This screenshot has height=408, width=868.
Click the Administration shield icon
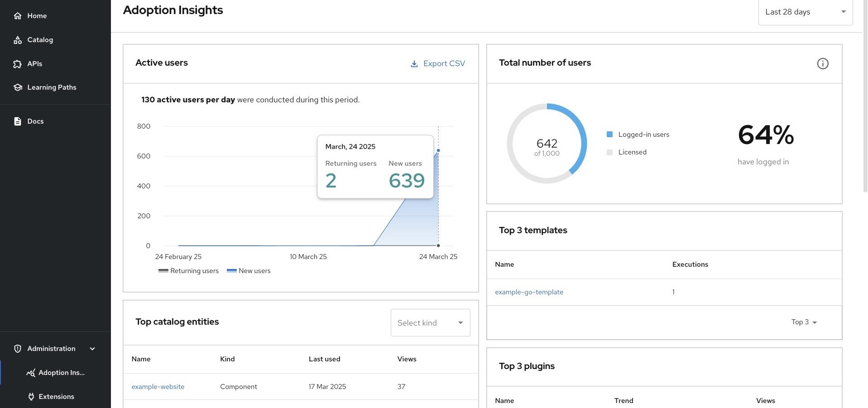coord(17,348)
